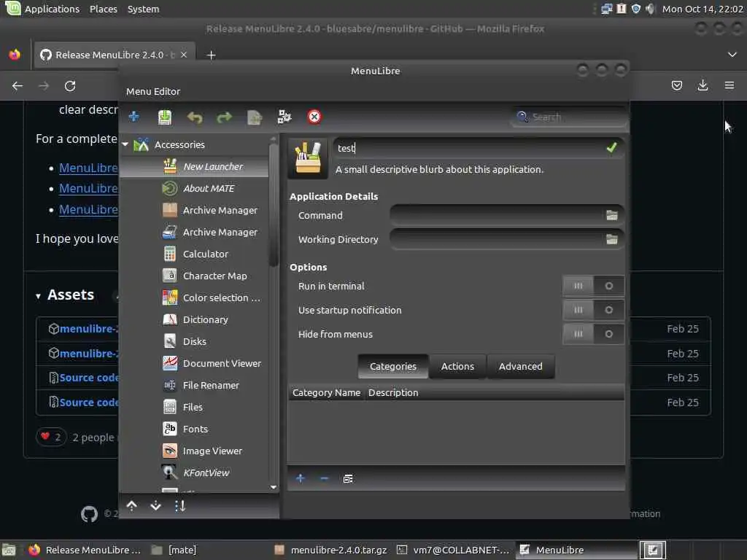Screen dimensions: 747x560
Task: Toggle Hide from menus switch
Action: pos(593,334)
